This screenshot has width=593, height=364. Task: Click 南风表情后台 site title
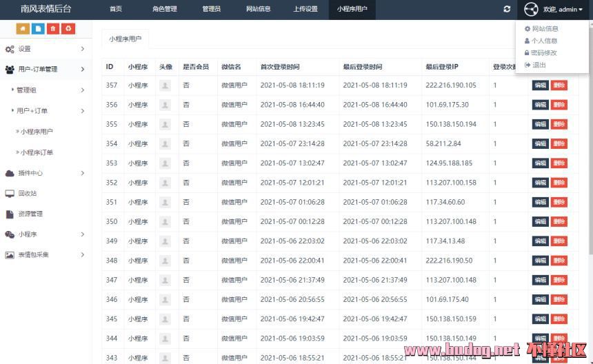click(x=46, y=9)
